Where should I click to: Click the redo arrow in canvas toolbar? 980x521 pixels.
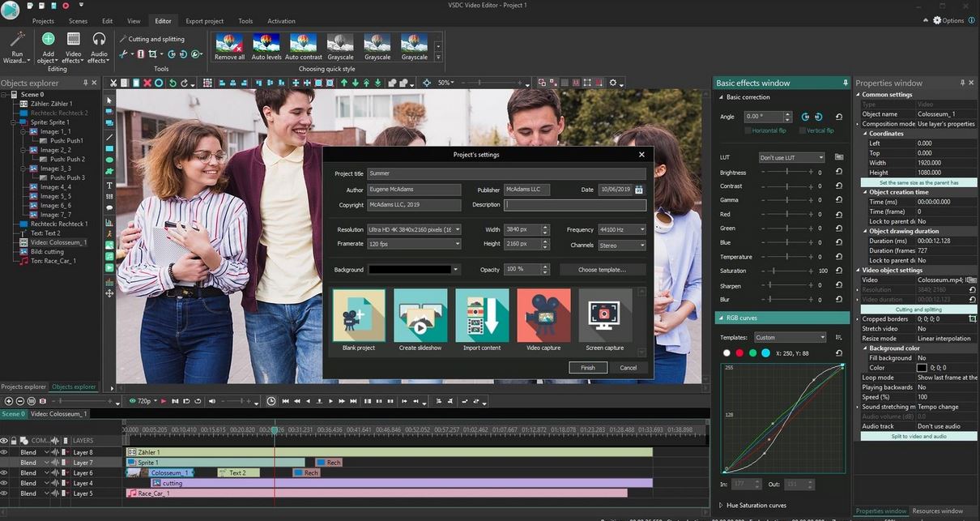pyautogui.click(x=185, y=83)
